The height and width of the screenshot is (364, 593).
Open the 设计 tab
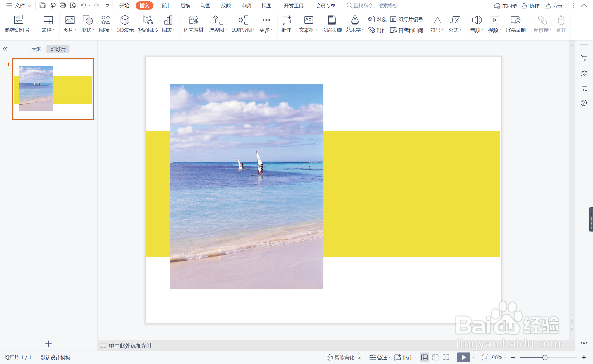(x=165, y=5)
